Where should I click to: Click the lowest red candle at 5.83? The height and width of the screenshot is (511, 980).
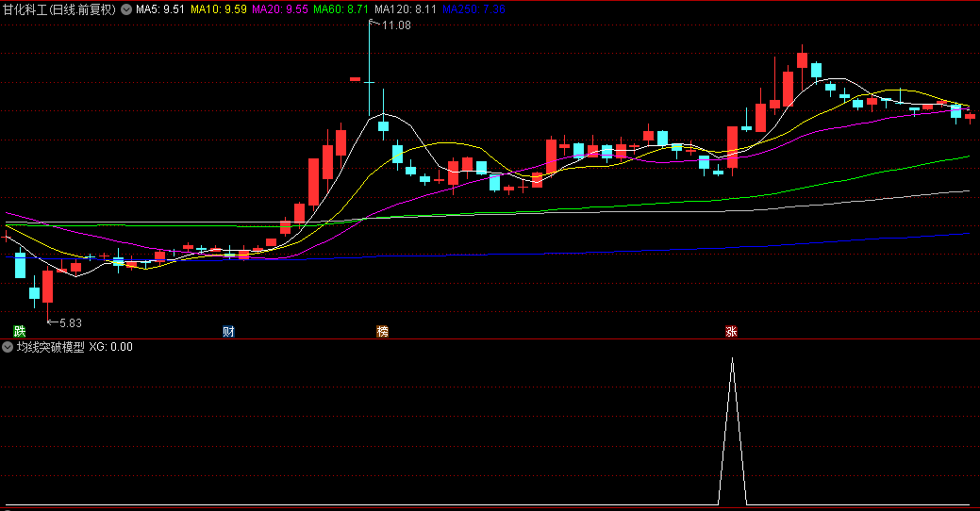tap(47, 286)
